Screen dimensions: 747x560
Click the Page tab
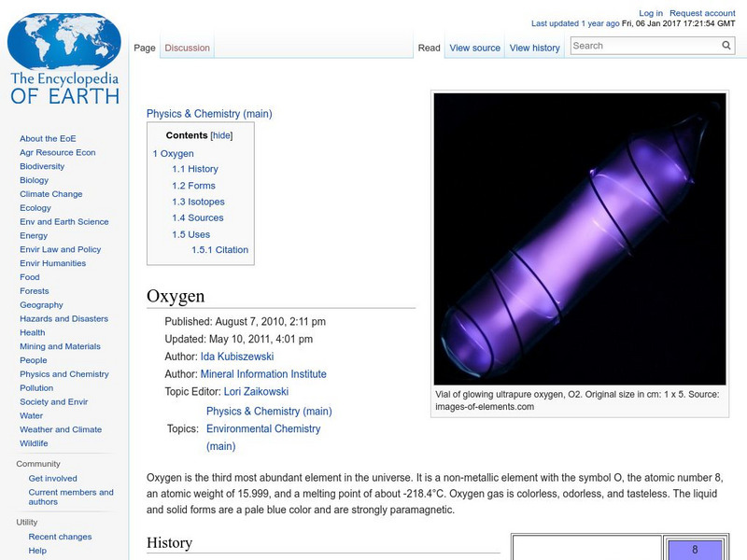tap(145, 46)
